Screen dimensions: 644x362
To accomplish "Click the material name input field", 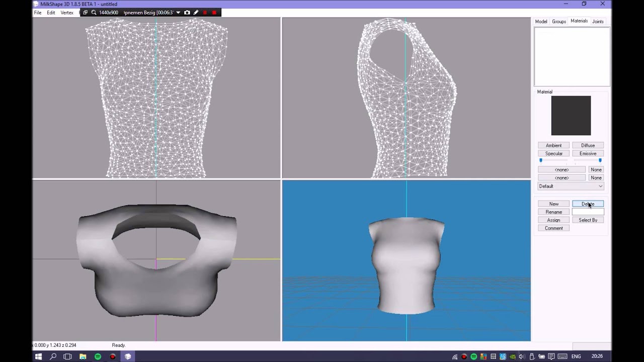I will pyautogui.click(x=588, y=212).
